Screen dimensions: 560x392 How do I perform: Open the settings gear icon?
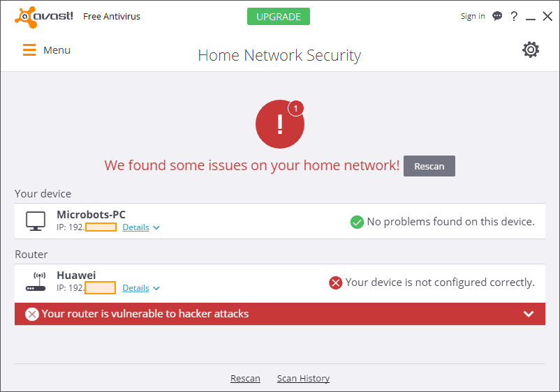click(x=531, y=50)
